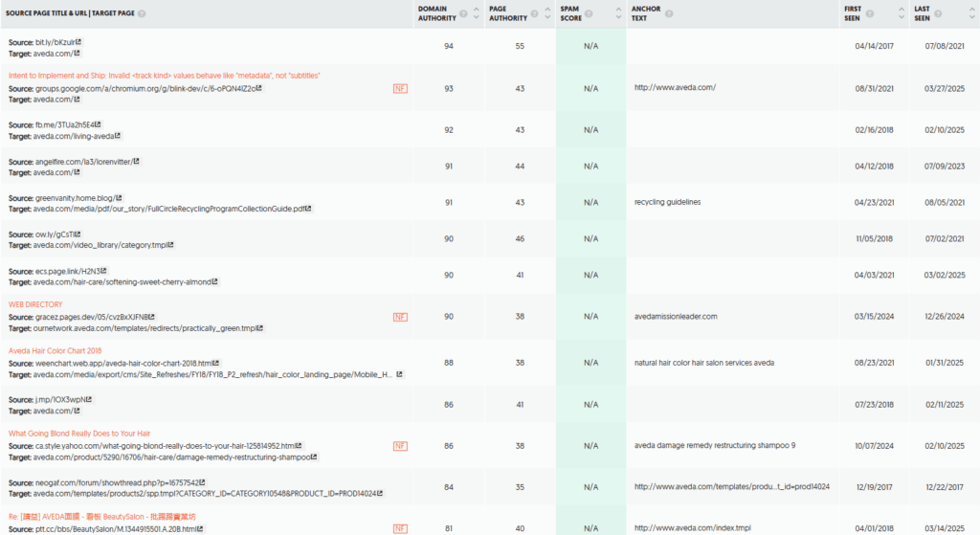Click anchor 'aveda damage remedy restructuring shampoo 9'
Image resolution: width=980 pixels, height=535 pixels.
(x=715, y=445)
